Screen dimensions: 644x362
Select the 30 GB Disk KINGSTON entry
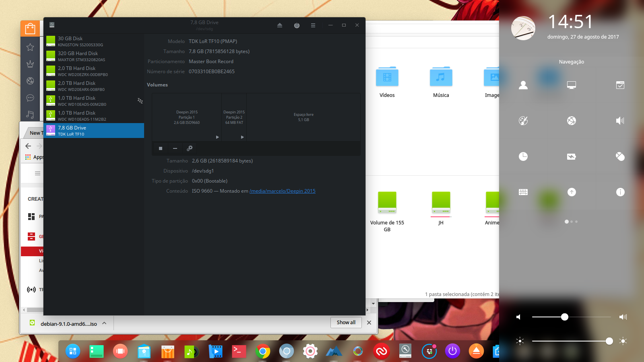(x=94, y=41)
